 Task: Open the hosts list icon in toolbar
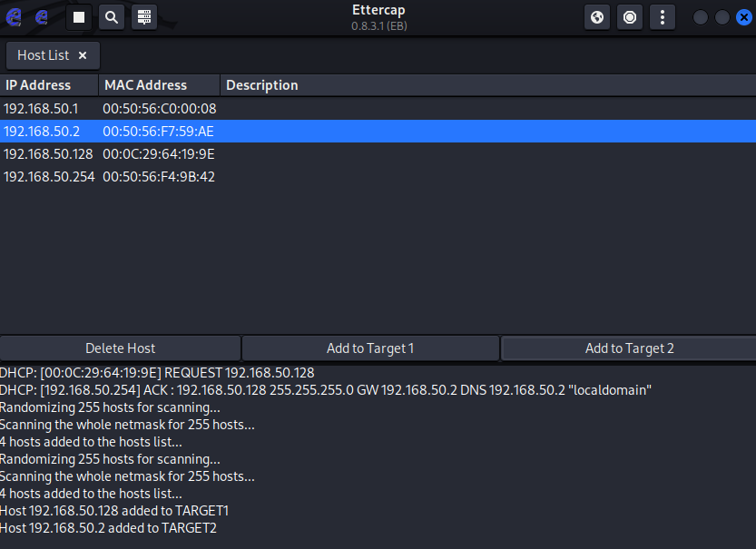[144, 17]
